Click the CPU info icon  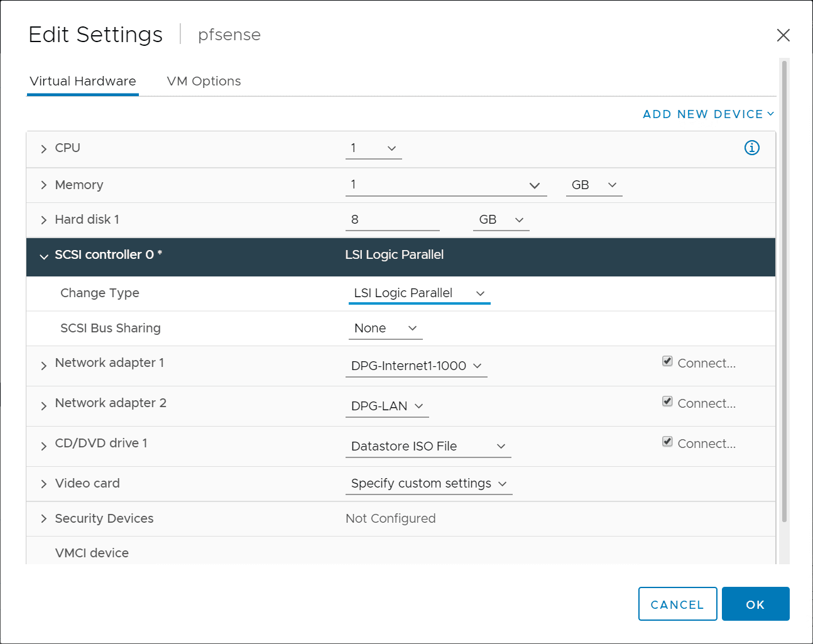click(751, 148)
